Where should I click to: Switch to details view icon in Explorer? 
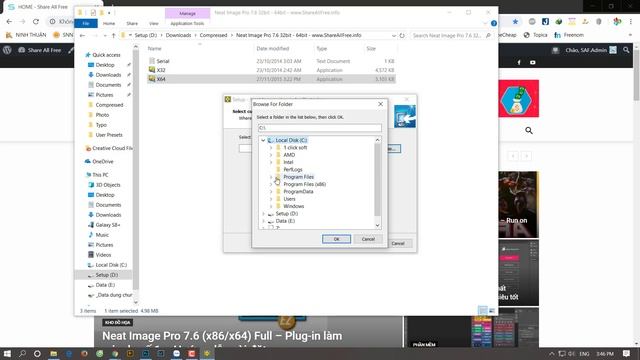(483, 311)
